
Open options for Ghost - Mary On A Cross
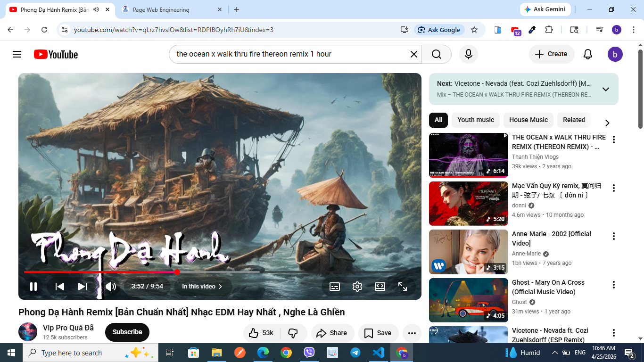click(614, 285)
